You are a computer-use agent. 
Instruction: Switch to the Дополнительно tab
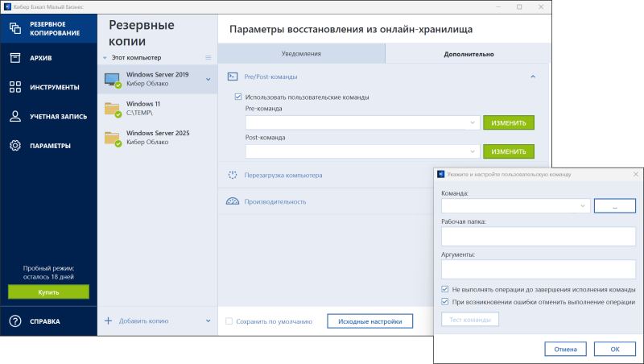[x=469, y=54]
